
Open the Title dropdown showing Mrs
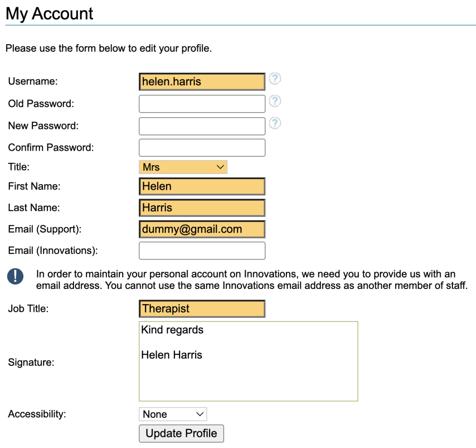pyautogui.click(x=183, y=167)
